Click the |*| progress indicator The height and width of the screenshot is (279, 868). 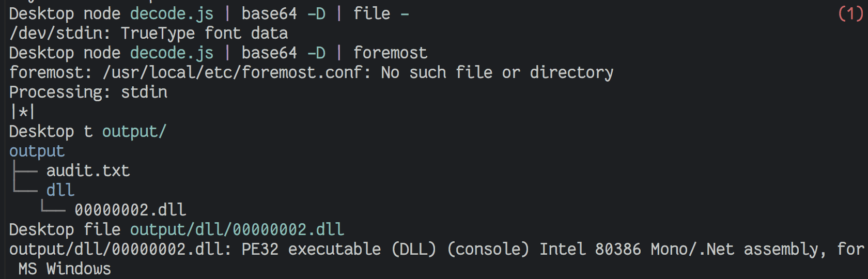pos(23,112)
